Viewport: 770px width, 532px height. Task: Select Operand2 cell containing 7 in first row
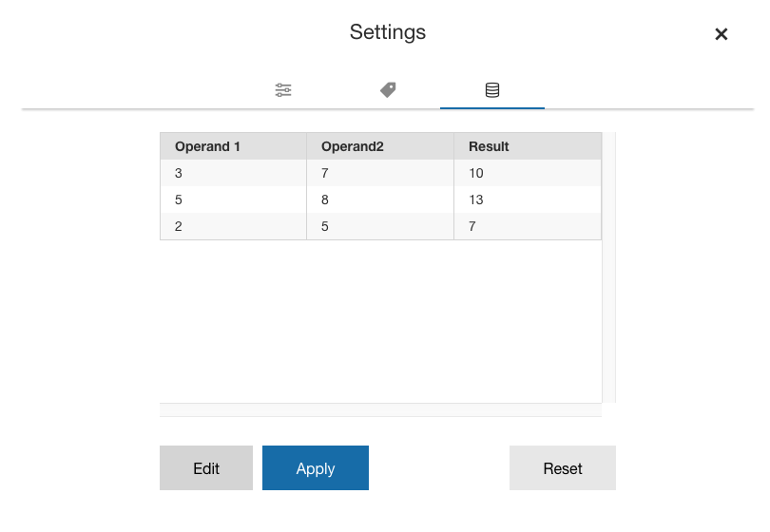click(380, 173)
